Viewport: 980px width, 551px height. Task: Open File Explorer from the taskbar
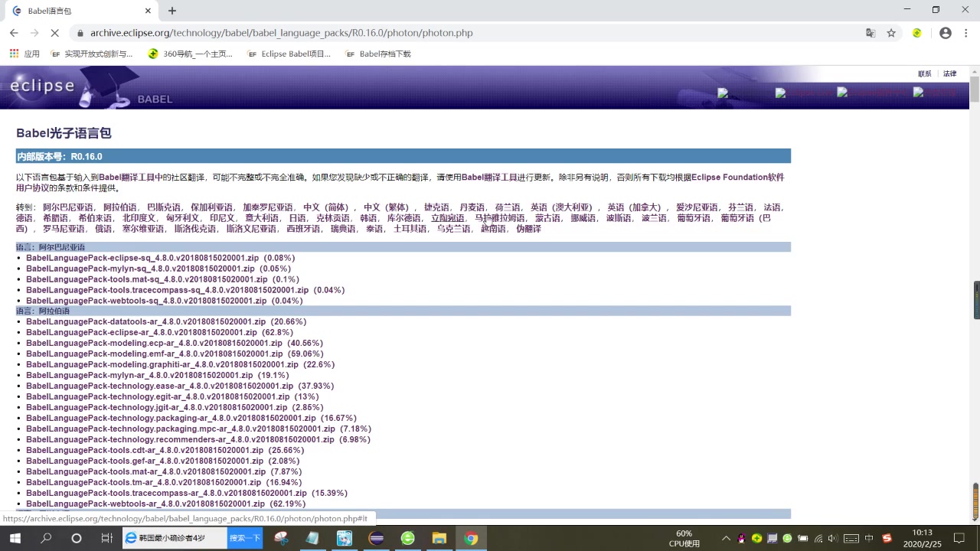point(439,539)
